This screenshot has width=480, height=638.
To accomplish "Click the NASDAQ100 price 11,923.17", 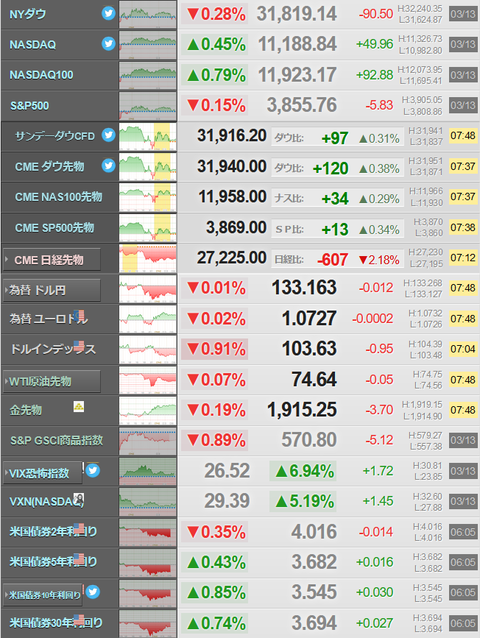I will [297, 75].
